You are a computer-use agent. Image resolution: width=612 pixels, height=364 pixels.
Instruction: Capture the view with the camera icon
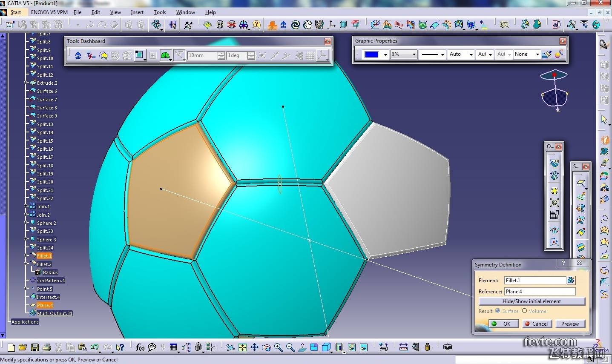447,347
